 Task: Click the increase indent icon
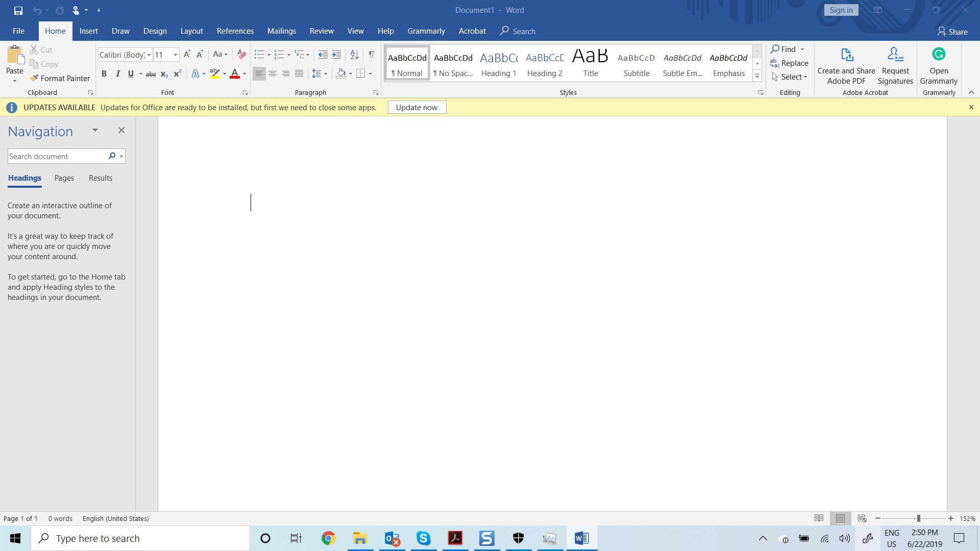click(336, 55)
